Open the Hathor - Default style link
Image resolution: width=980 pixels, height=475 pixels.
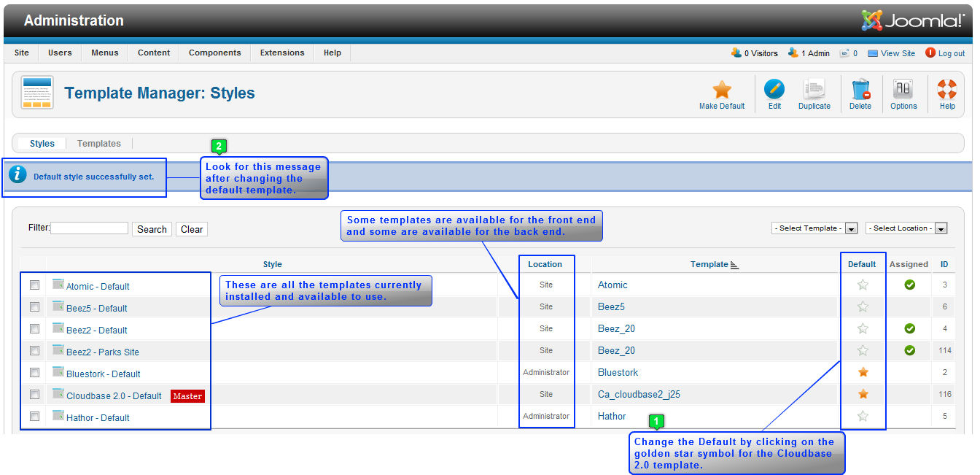tap(98, 418)
